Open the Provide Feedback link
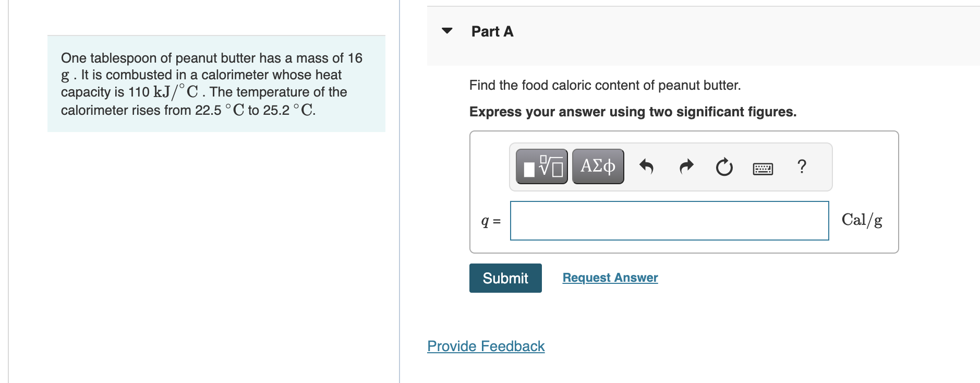The width and height of the screenshot is (980, 383). coord(486,346)
